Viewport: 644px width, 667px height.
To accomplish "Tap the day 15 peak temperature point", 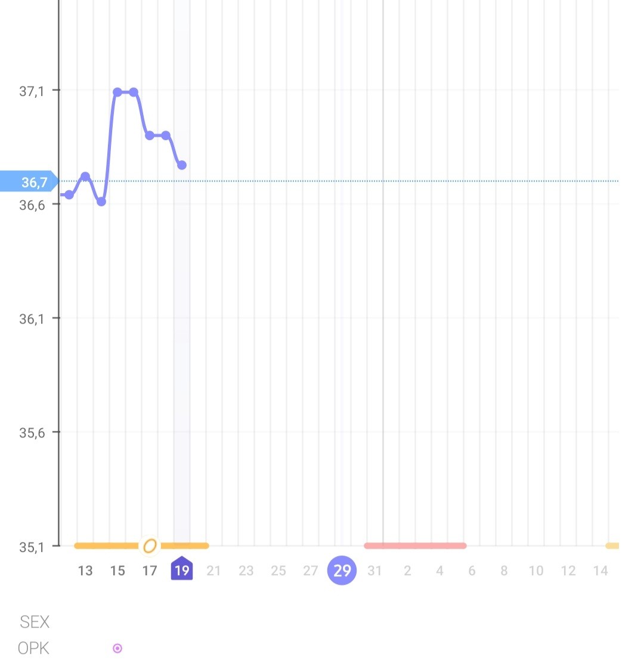I will 117,92.
